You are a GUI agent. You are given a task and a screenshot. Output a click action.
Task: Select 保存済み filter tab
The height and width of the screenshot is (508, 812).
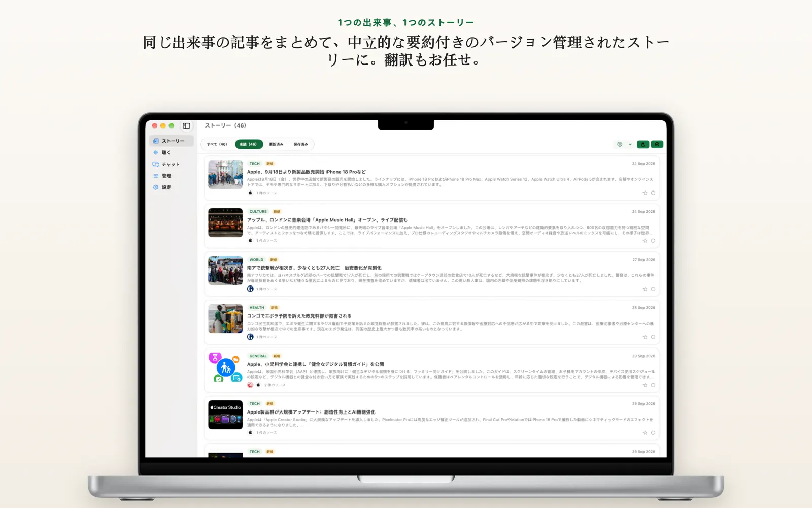point(301,144)
